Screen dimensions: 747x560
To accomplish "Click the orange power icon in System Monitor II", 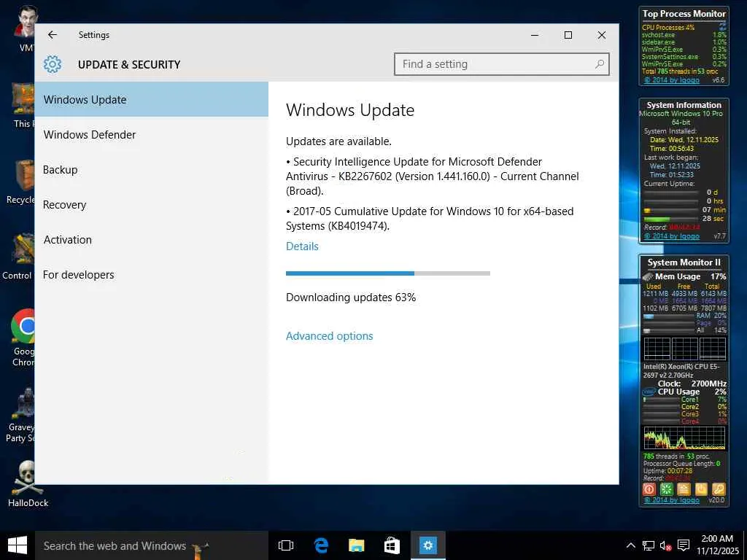I will [x=701, y=489].
